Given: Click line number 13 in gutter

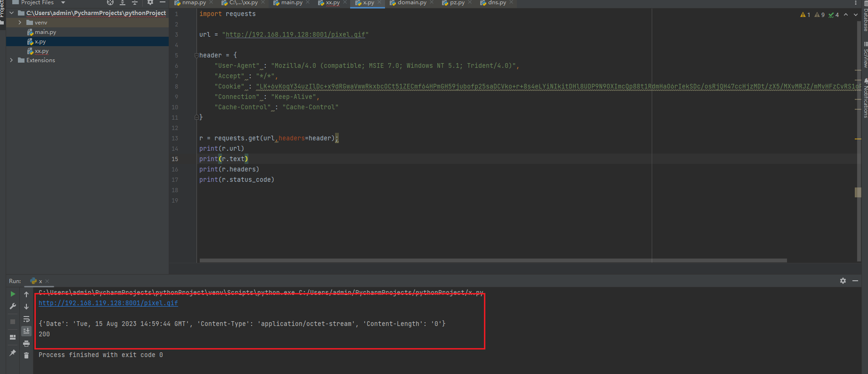Looking at the screenshot, I should [x=175, y=138].
